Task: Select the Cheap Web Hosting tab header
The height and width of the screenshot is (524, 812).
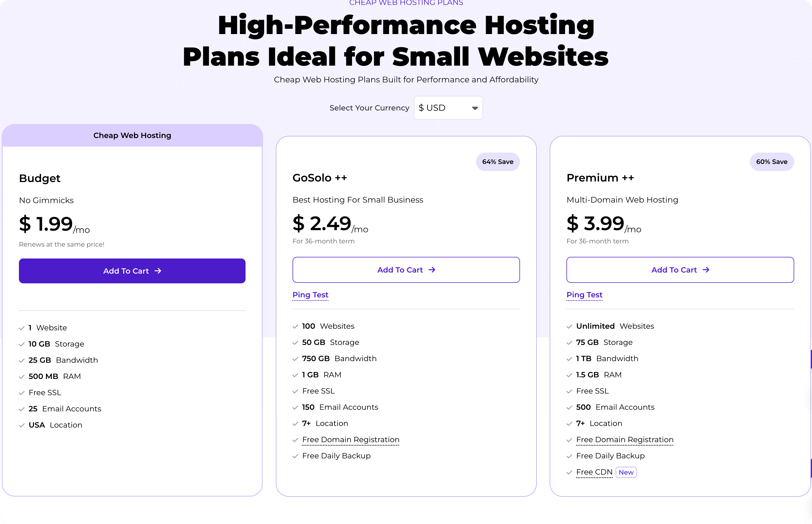Action: point(132,135)
